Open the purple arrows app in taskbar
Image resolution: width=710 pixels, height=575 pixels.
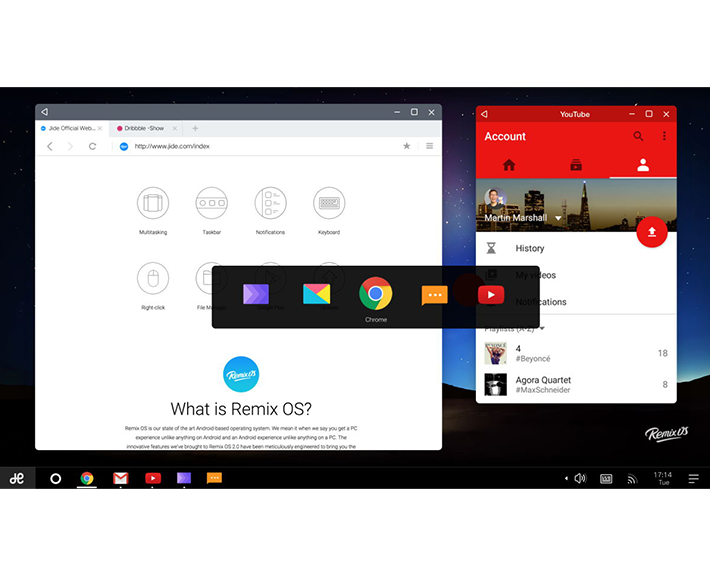pyautogui.click(x=184, y=478)
